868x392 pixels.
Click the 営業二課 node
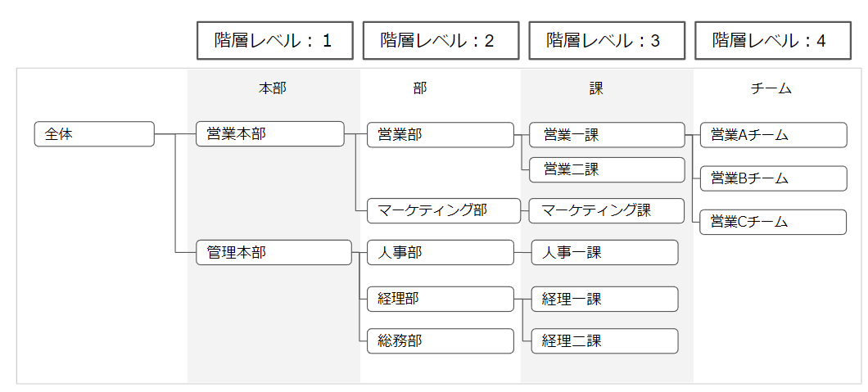pos(606,169)
